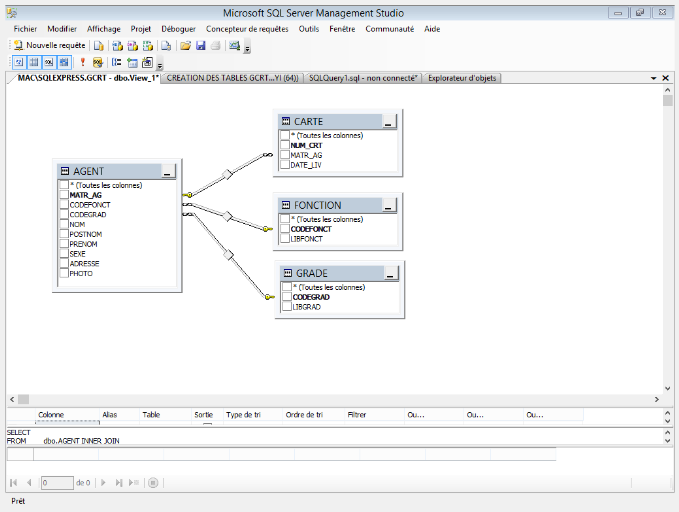Toggle the results pane display icon
The image size is (679, 512).
click(x=63, y=62)
